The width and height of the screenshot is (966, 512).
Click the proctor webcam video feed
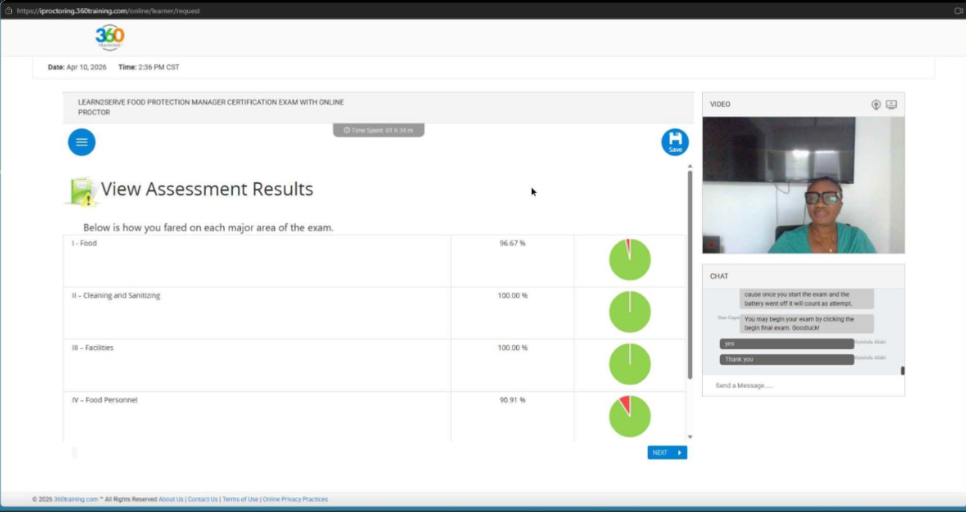(803, 185)
